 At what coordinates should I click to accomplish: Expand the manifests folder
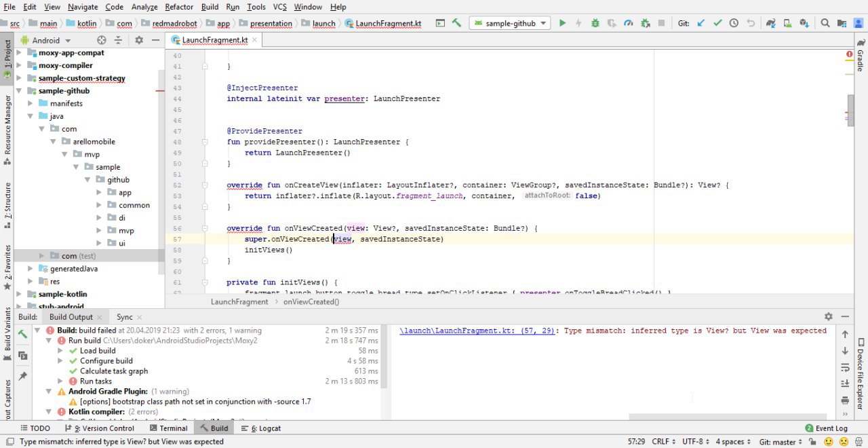click(31, 103)
